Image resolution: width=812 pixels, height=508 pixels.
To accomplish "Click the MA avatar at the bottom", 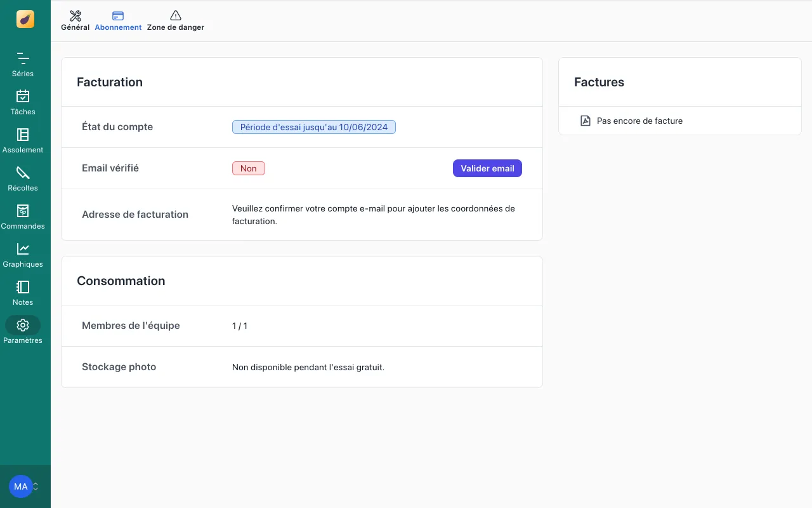I will 20,486.
